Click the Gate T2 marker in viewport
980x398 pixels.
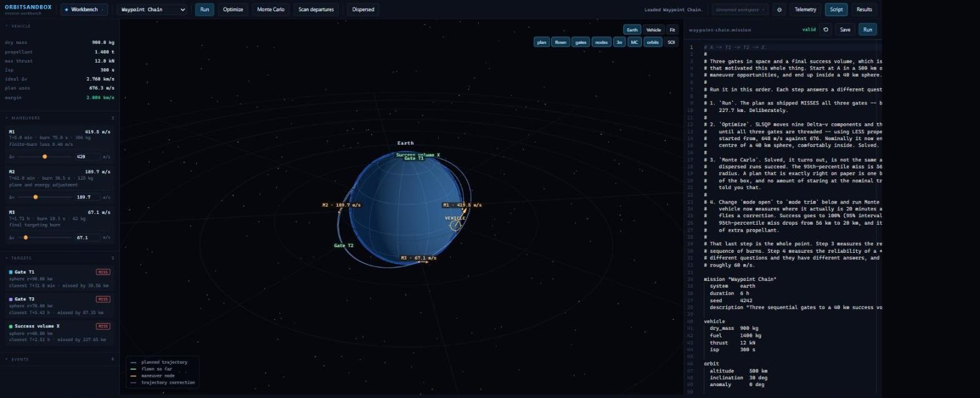[343, 245]
